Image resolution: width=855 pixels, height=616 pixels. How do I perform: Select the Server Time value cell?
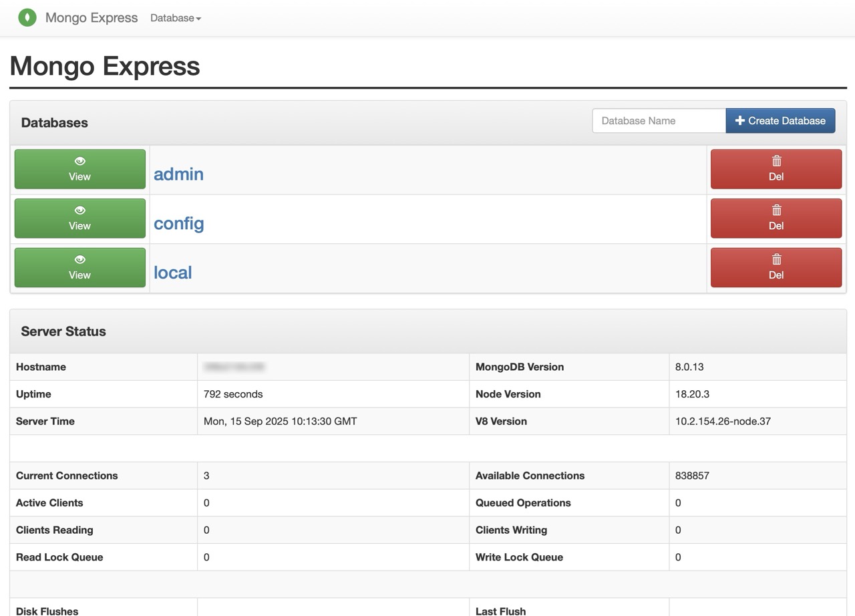coord(280,422)
